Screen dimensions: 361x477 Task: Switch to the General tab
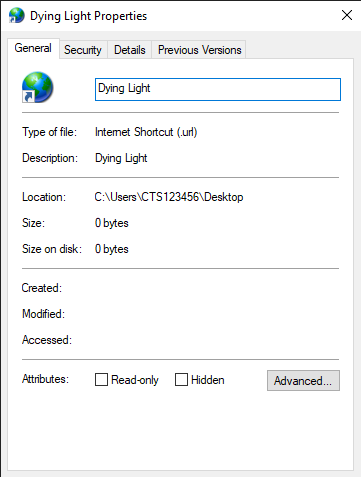(33, 48)
